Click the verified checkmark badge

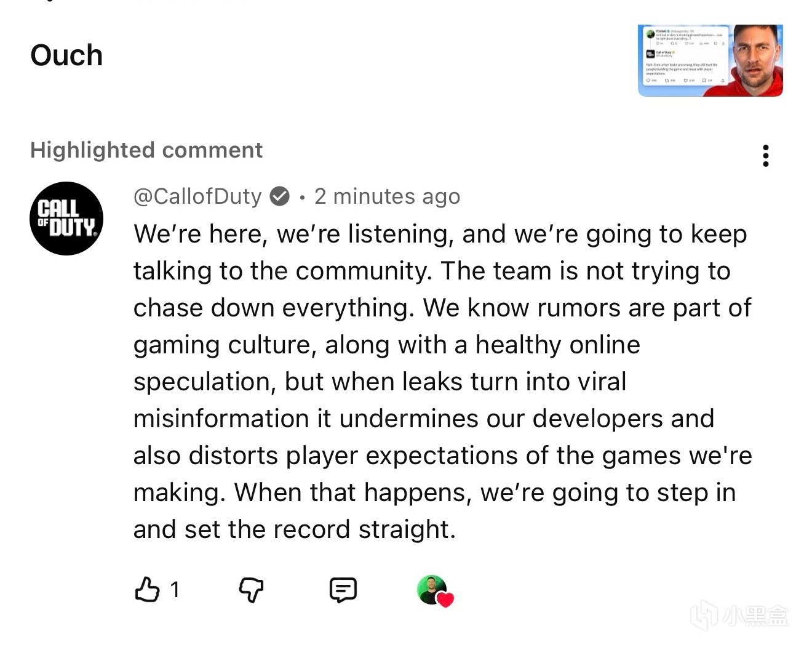pyautogui.click(x=280, y=196)
